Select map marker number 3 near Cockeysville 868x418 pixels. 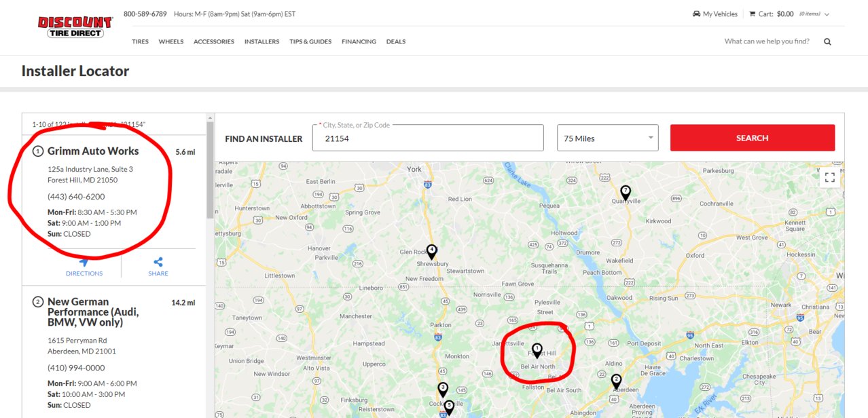(x=443, y=389)
